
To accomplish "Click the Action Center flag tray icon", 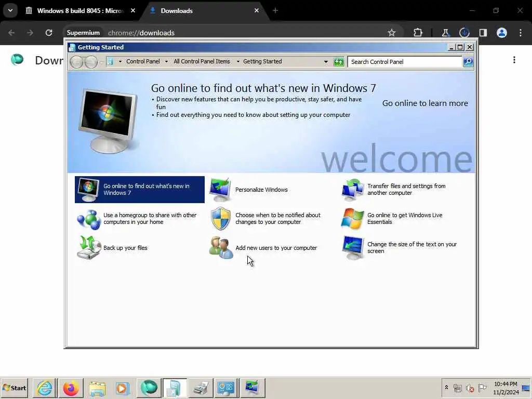I will point(482,388).
